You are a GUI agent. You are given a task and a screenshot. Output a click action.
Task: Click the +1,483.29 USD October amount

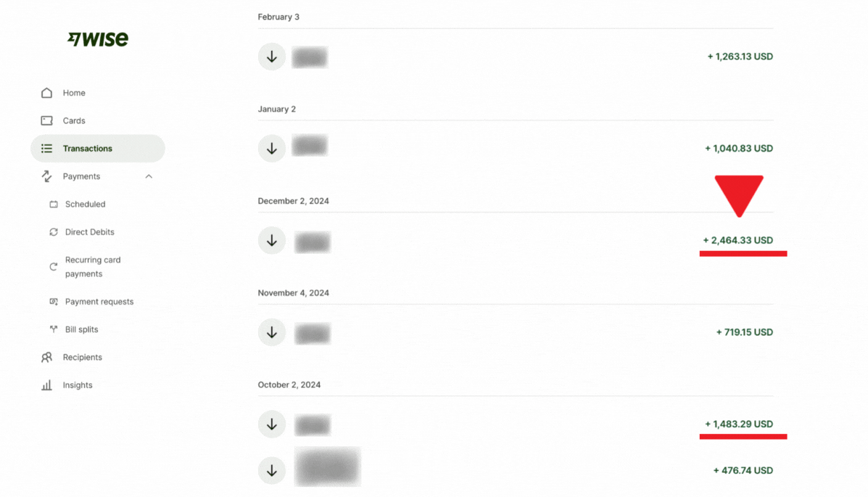point(738,424)
